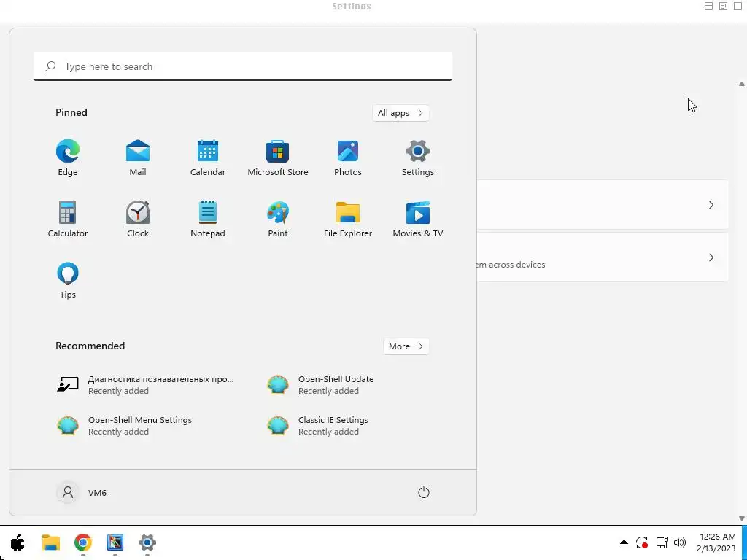
Task: Open Microsoft Store
Action: [x=278, y=158]
